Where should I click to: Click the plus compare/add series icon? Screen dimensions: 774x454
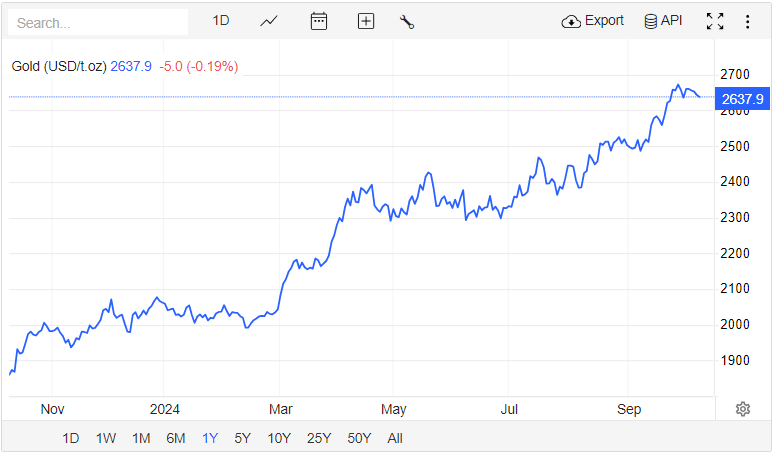(x=366, y=21)
